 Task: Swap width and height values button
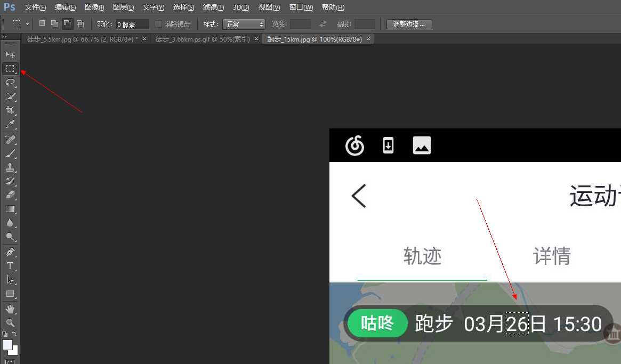click(x=323, y=24)
